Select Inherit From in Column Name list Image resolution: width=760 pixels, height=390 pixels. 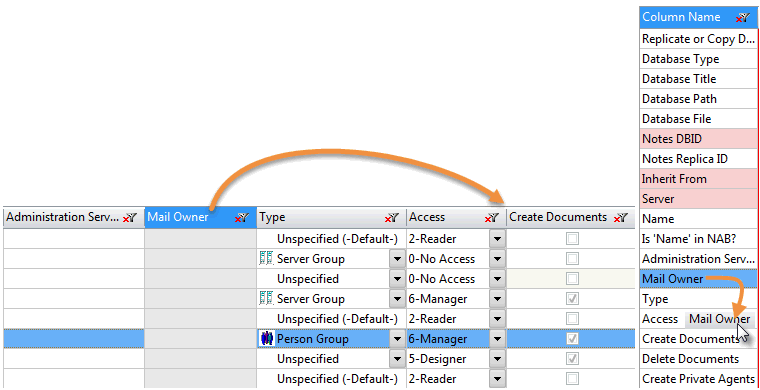click(x=698, y=179)
